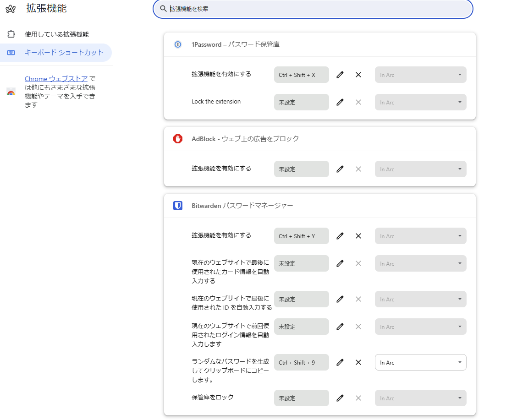Click the 拡張機能 page title

pos(46,8)
